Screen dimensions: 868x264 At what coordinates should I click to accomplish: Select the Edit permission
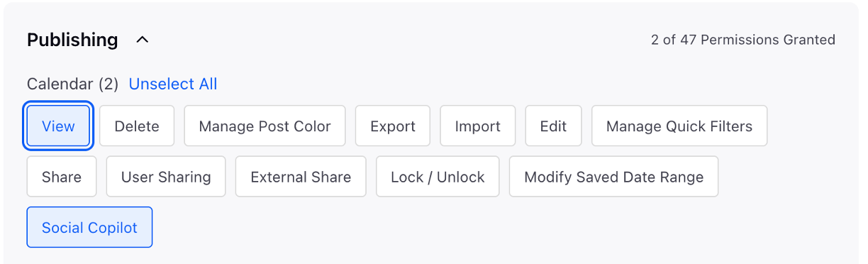click(x=553, y=126)
